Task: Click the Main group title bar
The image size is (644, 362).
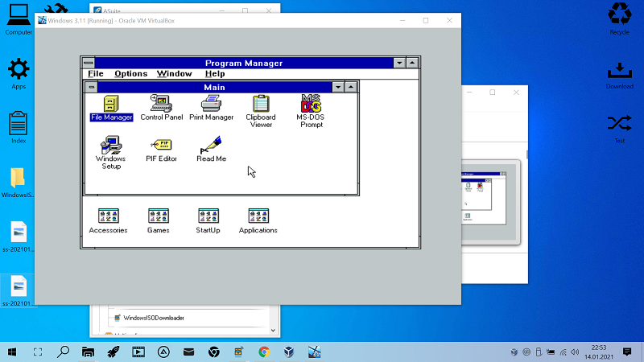Action: point(215,87)
